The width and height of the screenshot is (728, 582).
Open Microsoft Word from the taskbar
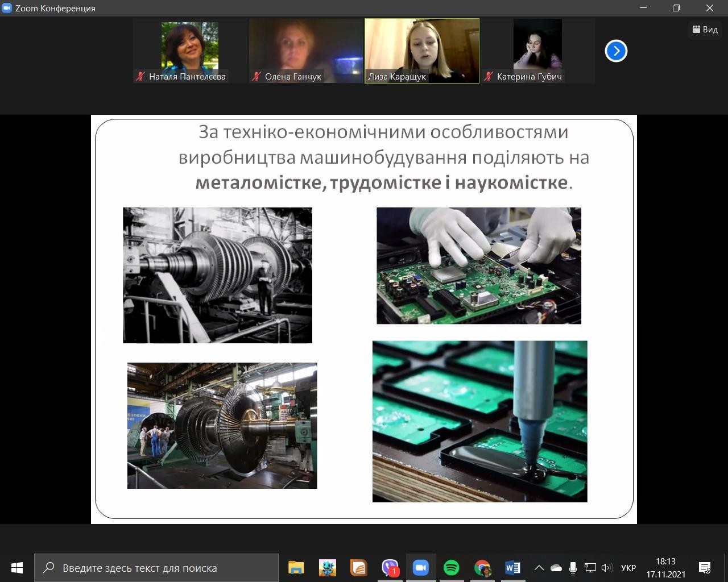513,568
